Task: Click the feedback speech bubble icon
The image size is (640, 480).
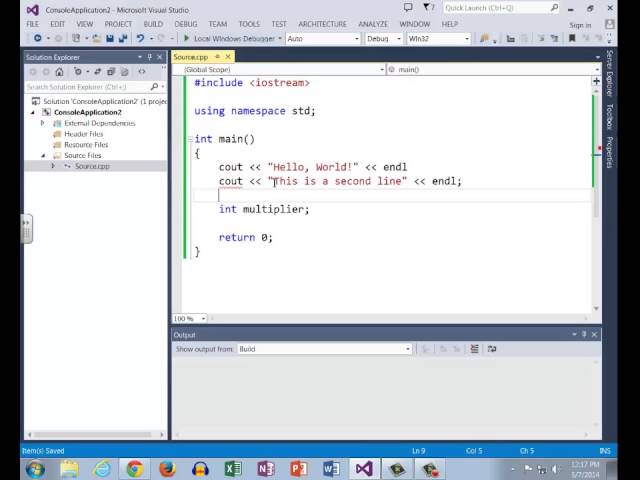Action: (x=408, y=7)
